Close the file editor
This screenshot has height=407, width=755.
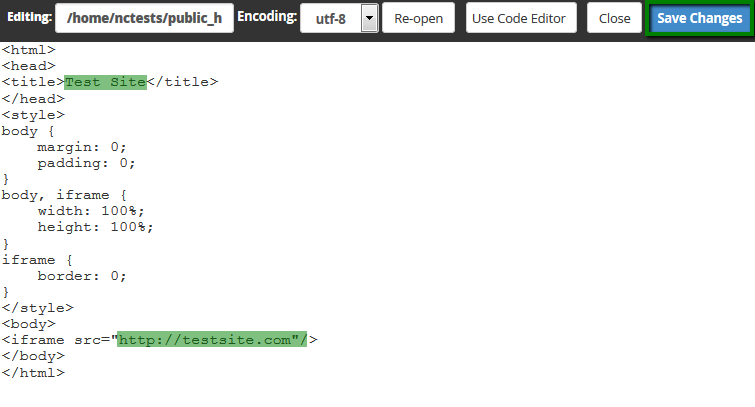tap(614, 18)
